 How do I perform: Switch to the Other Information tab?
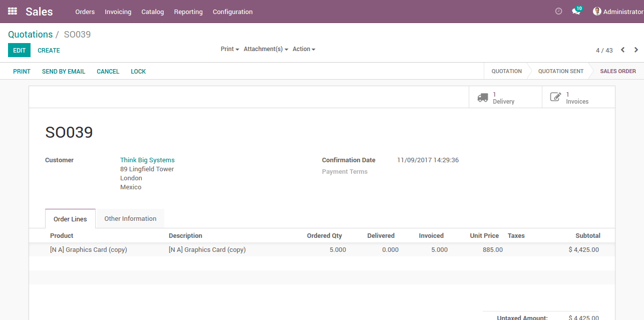coord(130,218)
